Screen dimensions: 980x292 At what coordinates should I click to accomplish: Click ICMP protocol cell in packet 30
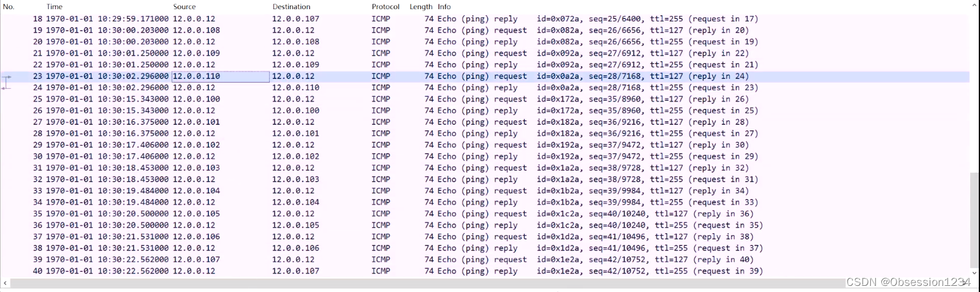pos(381,156)
